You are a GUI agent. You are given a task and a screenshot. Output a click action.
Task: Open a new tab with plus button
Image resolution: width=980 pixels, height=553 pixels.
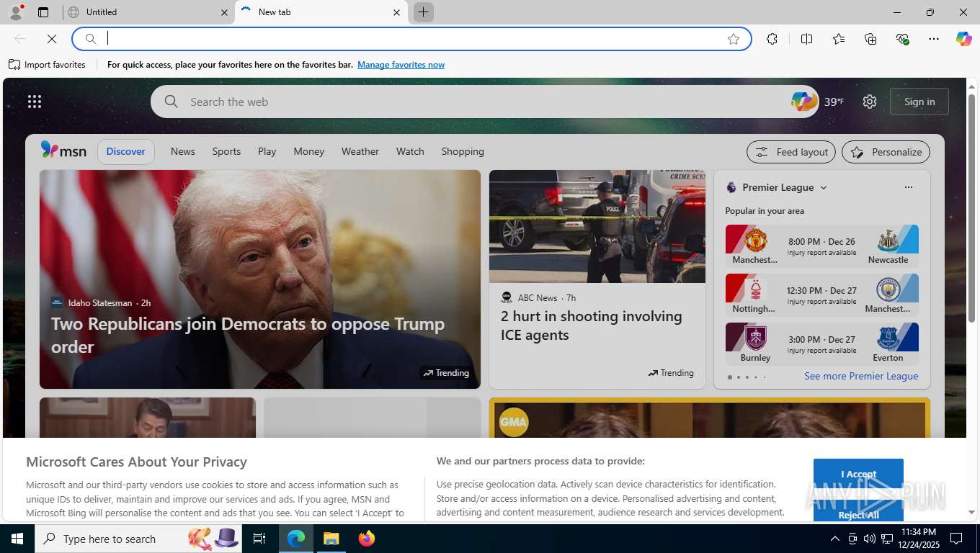[x=424, y=12]
